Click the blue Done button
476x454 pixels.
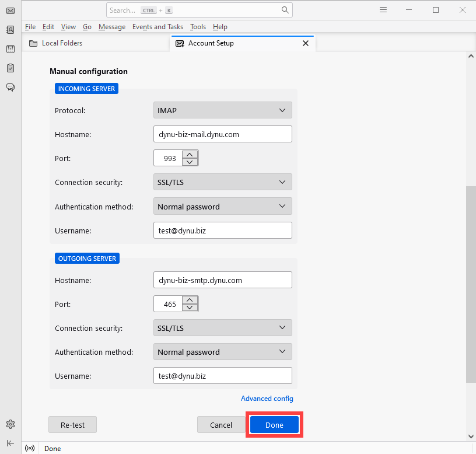point(274,425)
